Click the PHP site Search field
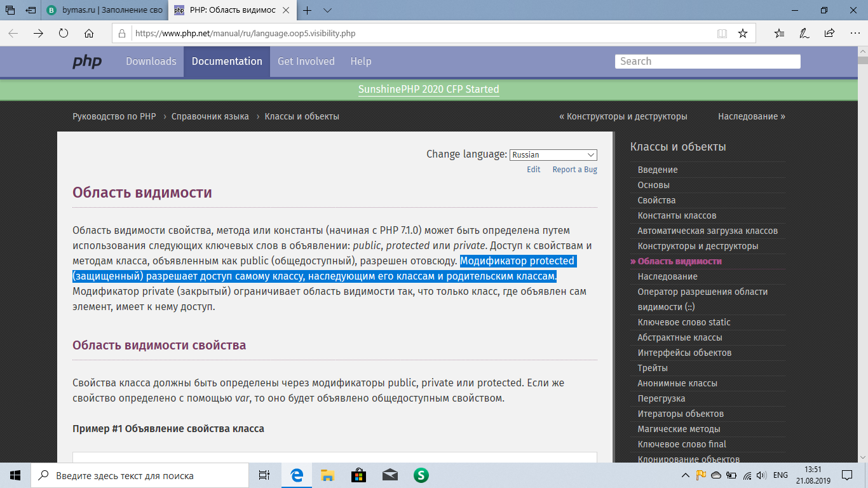The height and width of the screenshot is (488, 868). [707, 62]
